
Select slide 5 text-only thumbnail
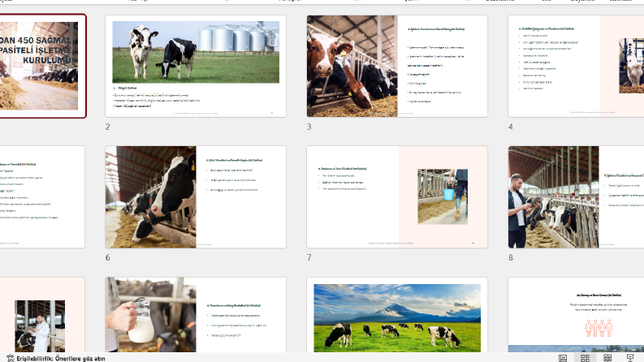click(42, 197)
